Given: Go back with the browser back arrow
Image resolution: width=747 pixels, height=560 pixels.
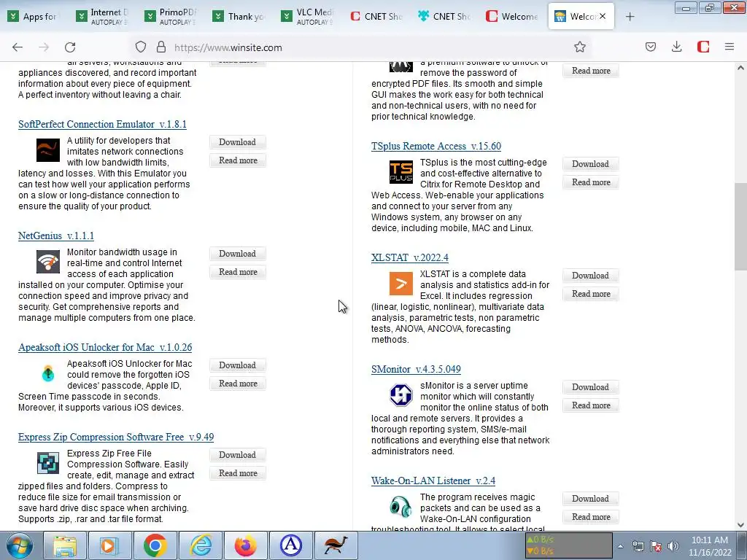Looking at the screenshot, I should [18, 47].
